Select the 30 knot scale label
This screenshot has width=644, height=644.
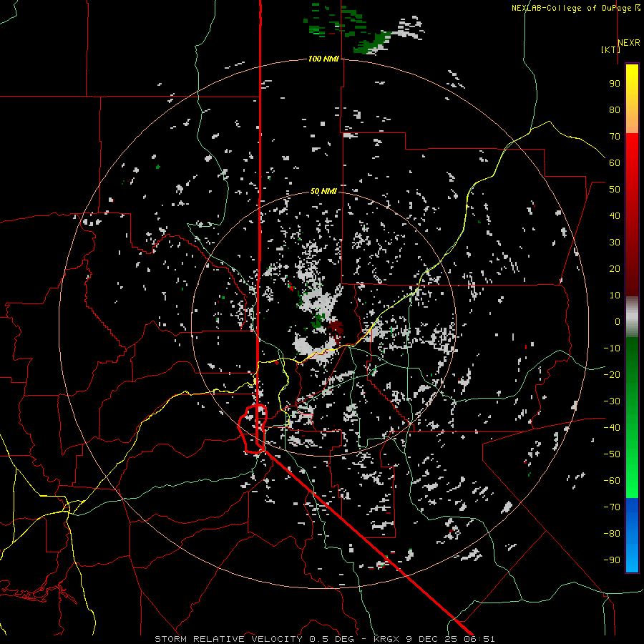[615, 243]
